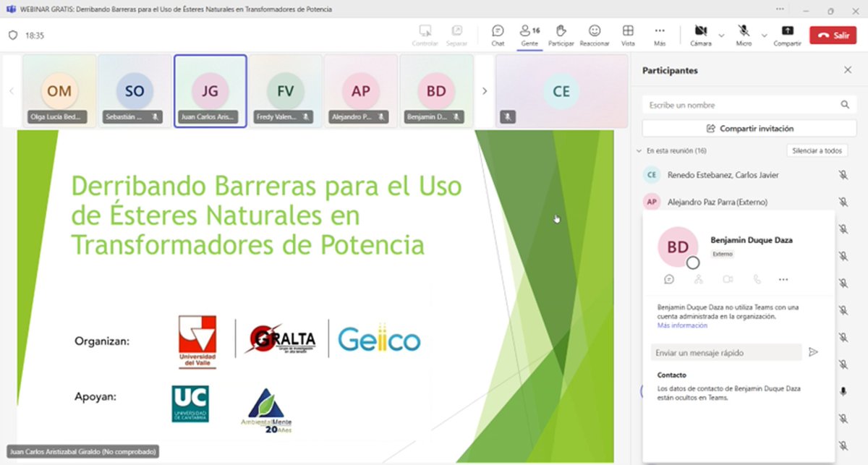
Task: Turn on the Cámara
Action: [700, 35]
